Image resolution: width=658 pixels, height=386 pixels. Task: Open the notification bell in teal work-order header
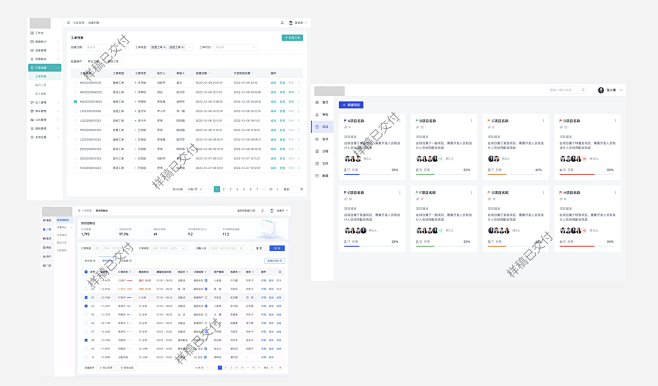282,23
